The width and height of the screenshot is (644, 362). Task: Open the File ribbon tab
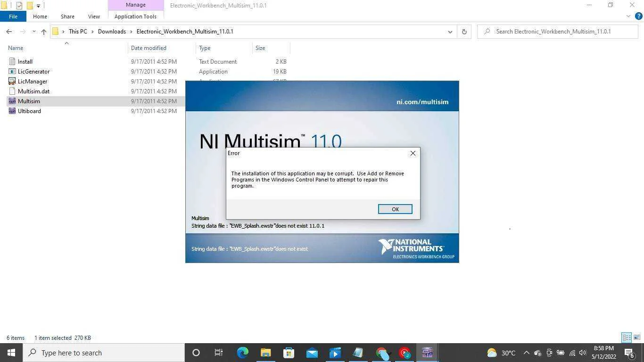[x=13, y=16]
